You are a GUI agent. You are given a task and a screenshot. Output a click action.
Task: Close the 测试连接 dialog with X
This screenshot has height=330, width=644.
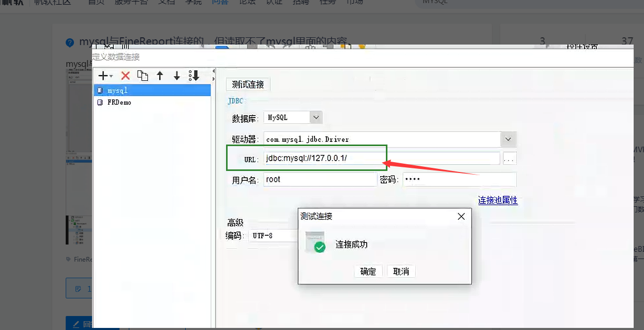(461, 217)
